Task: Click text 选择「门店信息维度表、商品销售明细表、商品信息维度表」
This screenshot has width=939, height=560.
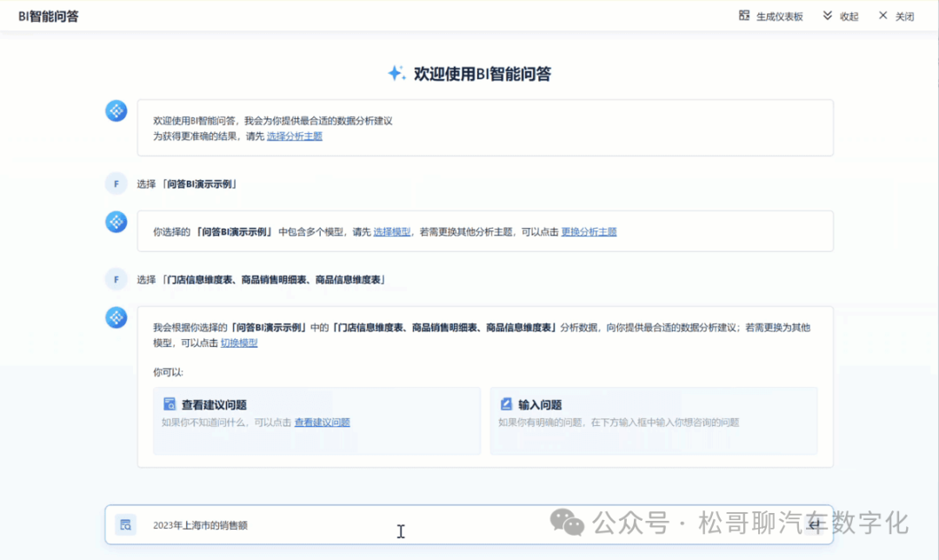Action: point(263,280)
